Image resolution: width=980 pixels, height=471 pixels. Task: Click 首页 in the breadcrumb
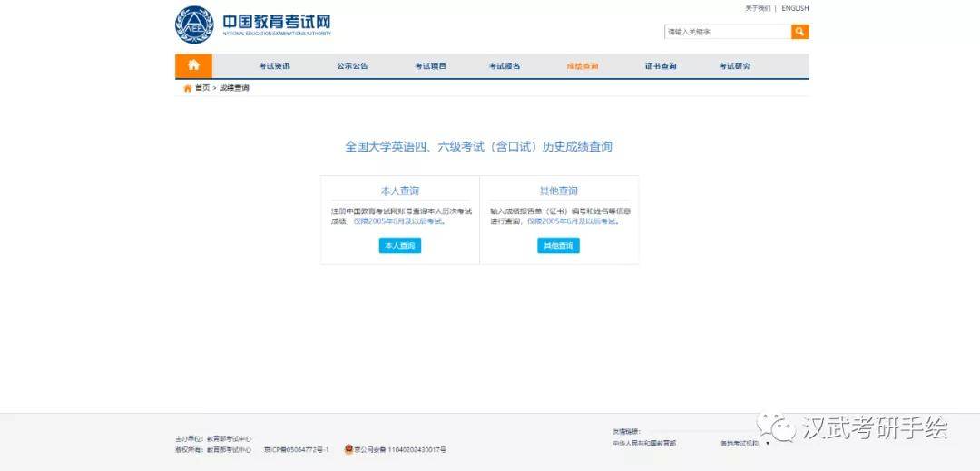point(202,88)
